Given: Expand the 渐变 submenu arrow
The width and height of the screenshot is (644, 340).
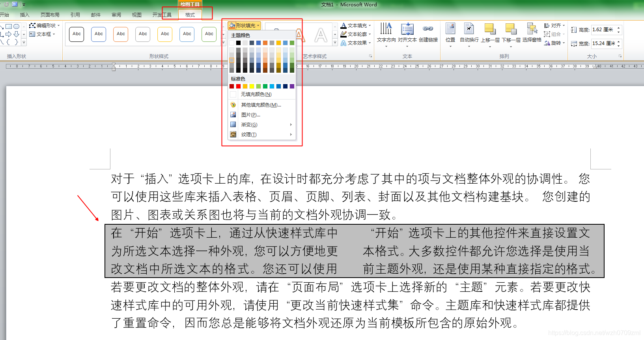Looking at the screenshot, I should (x=291, y=124).
